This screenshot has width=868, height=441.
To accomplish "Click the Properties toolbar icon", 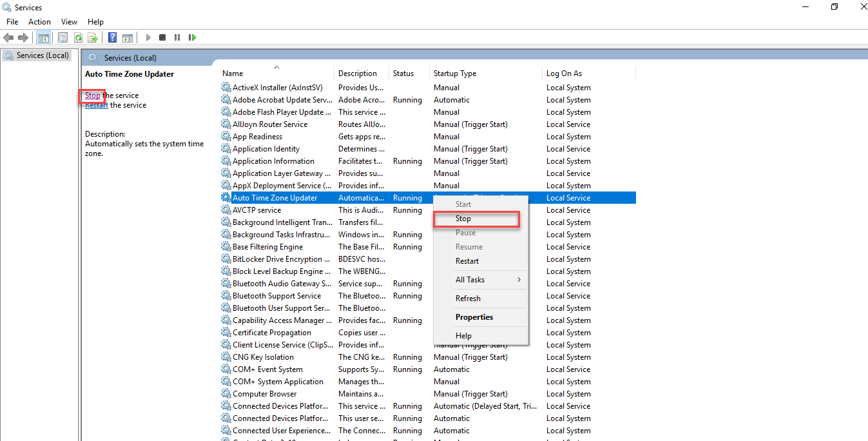I will tap(63, 38).
